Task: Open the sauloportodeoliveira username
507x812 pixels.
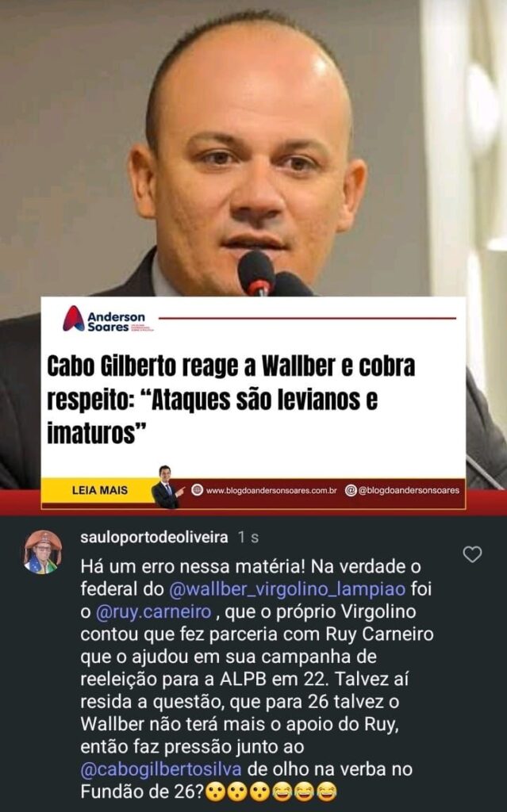Action: 154,538
